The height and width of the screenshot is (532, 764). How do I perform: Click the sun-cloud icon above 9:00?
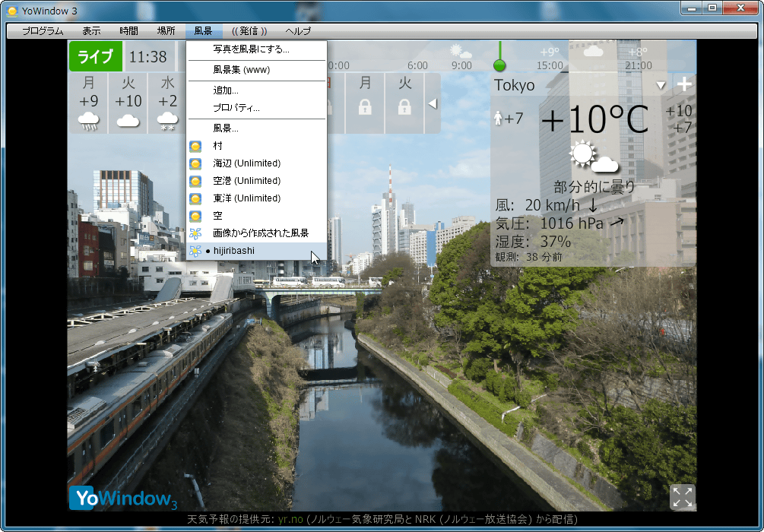coord(461,51)
